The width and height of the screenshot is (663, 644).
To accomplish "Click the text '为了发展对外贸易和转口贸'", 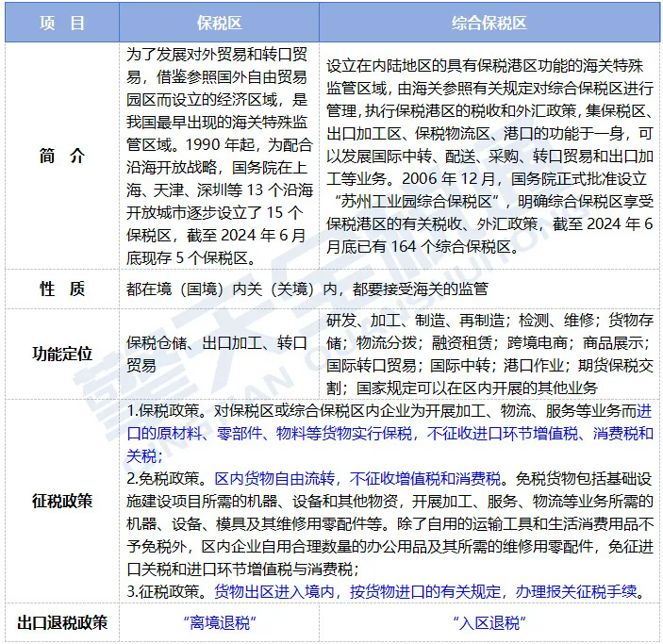I will coord(217,54).
